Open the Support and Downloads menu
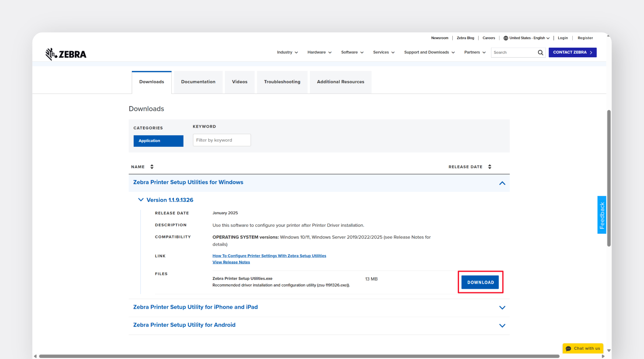This screenshot has width=644, height=359. [x=429, y=53]
